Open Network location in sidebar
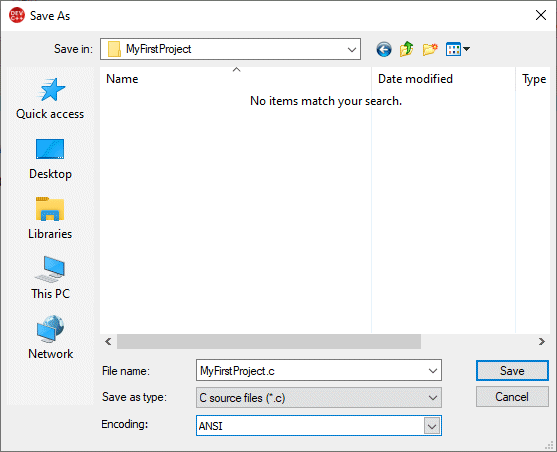Image resolution: width=557 pixels, height=452 pixels. pos(50,338)
